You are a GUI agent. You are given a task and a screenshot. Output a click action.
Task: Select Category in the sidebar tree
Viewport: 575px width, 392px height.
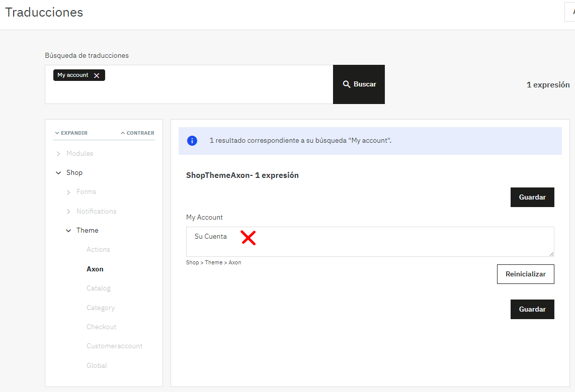pos(101,308)
